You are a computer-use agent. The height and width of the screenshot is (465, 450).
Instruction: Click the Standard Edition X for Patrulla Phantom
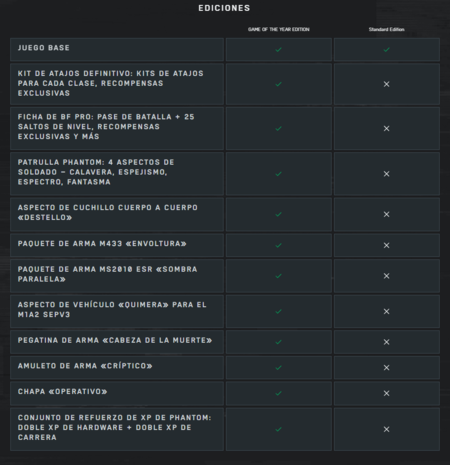pos(386,174)
